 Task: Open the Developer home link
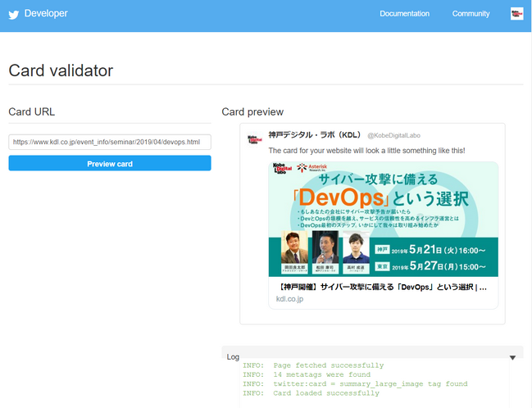pos(46,14)
